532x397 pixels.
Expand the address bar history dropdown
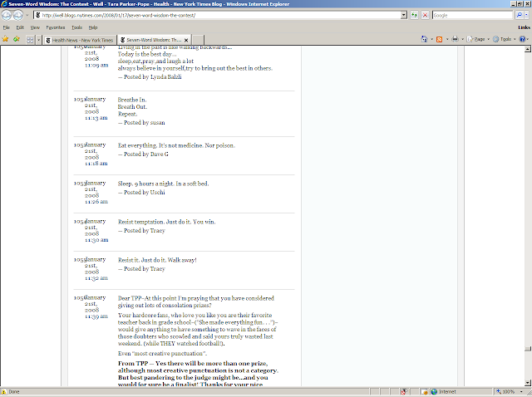(x=404, y=15)
